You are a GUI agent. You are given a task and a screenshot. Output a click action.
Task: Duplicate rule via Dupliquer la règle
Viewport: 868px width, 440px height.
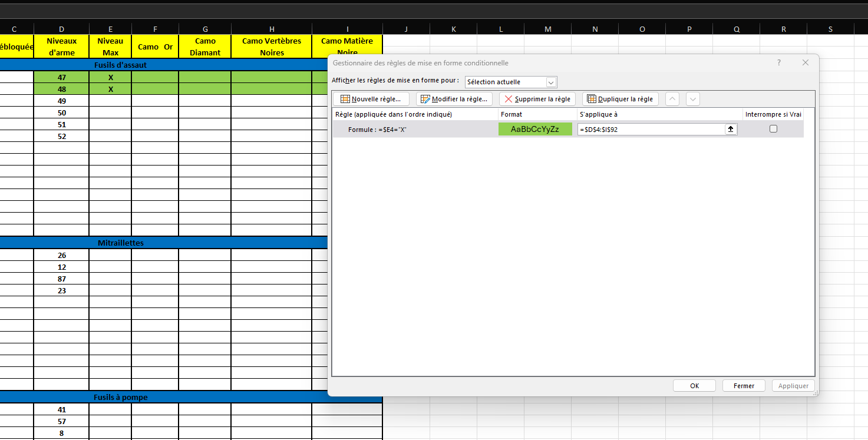click(620, 99)
